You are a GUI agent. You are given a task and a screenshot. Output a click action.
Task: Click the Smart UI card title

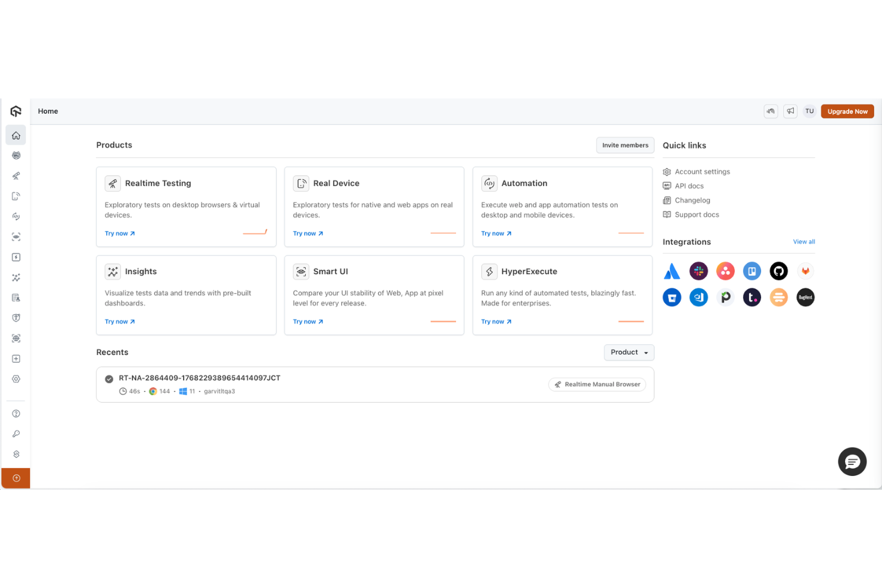331,272
